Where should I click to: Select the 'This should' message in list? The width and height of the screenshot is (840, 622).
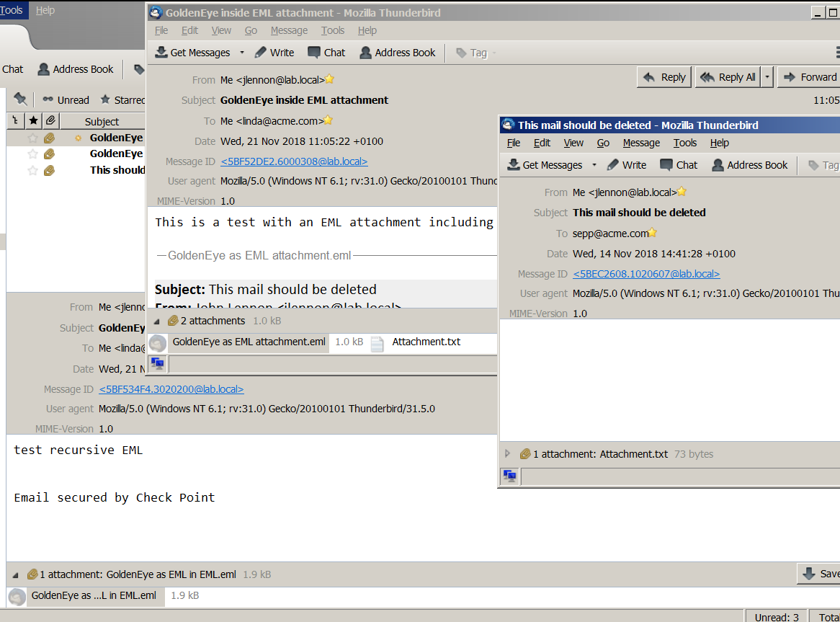[x=76, y=170]
